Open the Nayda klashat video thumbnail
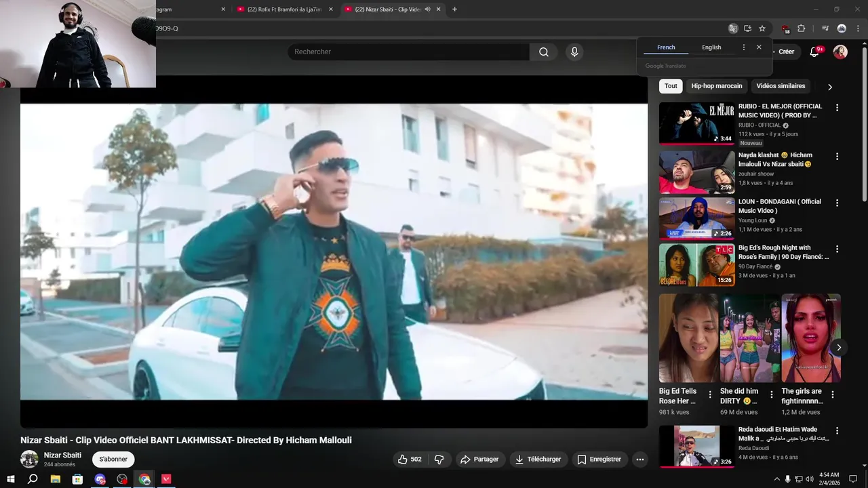 point(696,172)
